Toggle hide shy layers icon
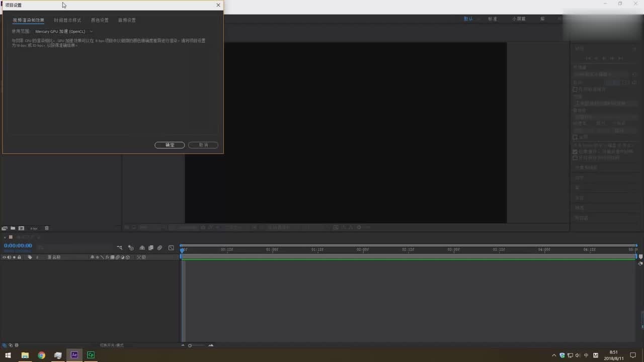 click(x=142, y=248)
